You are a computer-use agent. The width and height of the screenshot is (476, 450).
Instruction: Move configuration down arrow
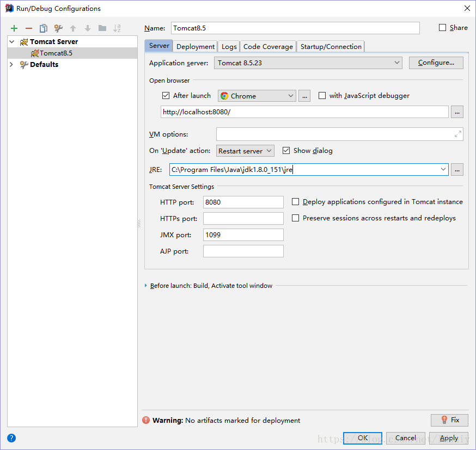(88, 28)
